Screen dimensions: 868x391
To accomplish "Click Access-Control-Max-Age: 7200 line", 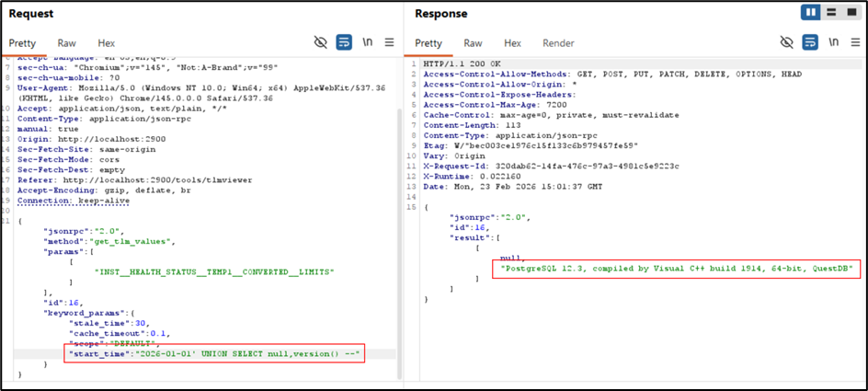I will (x=495, y=105).
